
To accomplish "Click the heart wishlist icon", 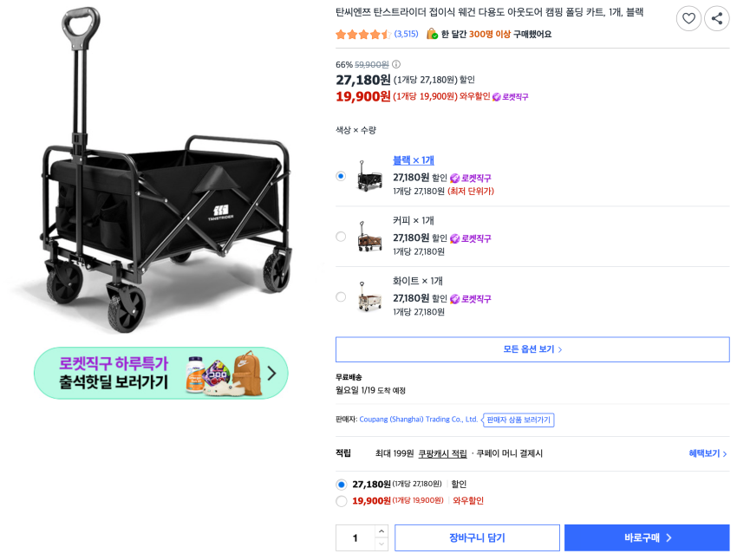I will pos(688,18).
